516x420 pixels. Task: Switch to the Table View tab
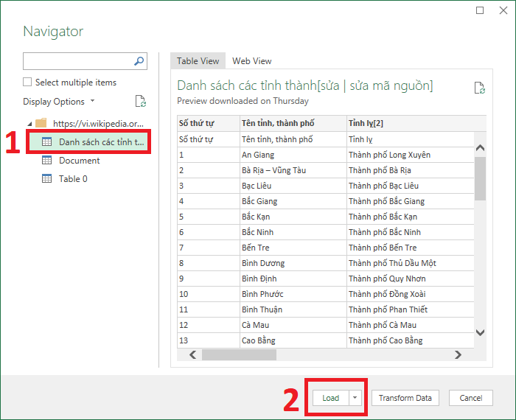(198, 61)
